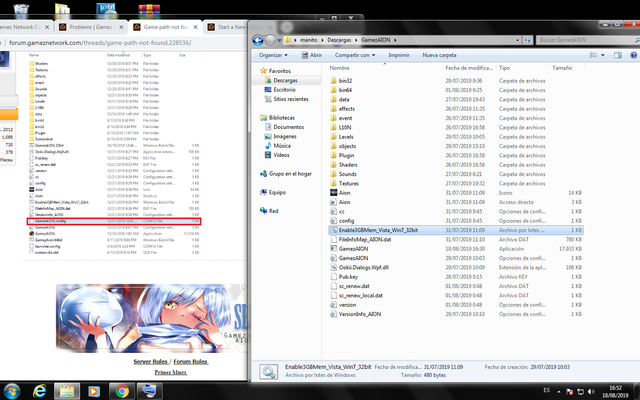
Task: Launch Internet Explorer from taskbar
Action: tap(40, 391)
